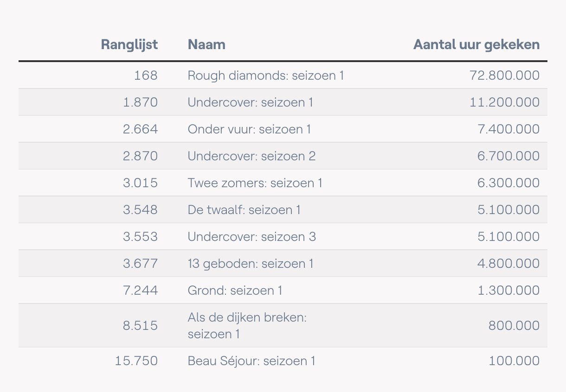Click the Ranglijst column header
This screenshot has width=566, height=392.
point(129,45)
